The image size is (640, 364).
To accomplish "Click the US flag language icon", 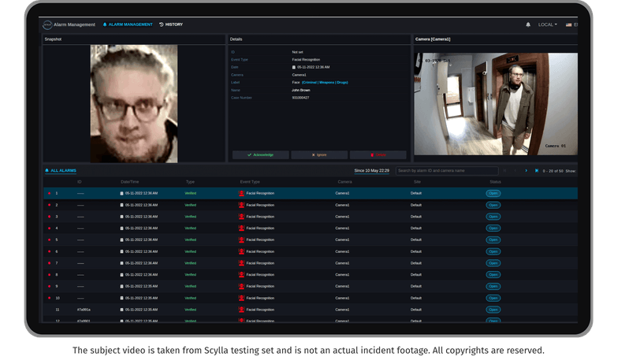I will pos(568,25).
